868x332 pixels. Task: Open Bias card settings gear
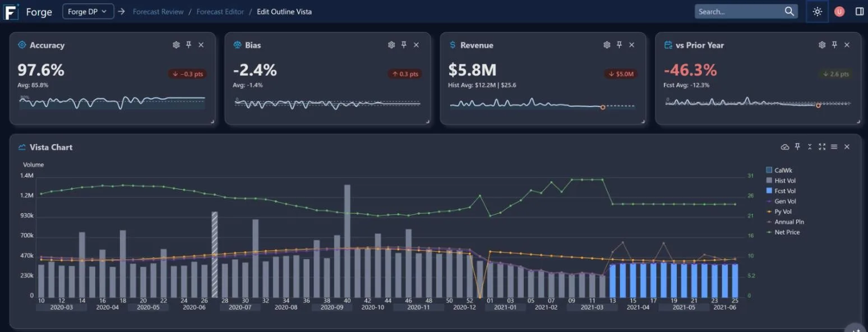tap(391, 45)
